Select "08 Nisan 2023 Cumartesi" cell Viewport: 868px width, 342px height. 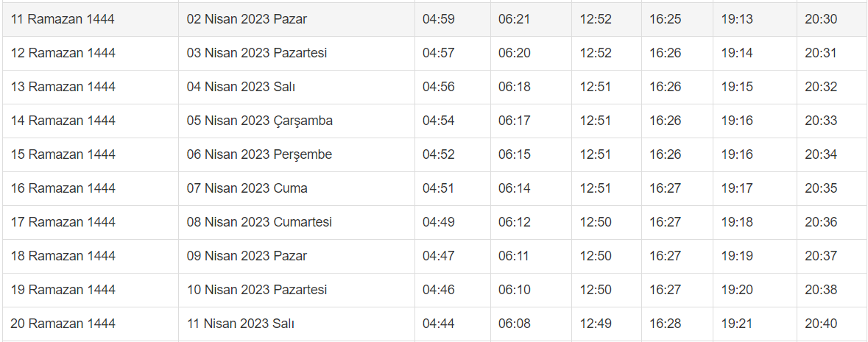pos(259,222)
